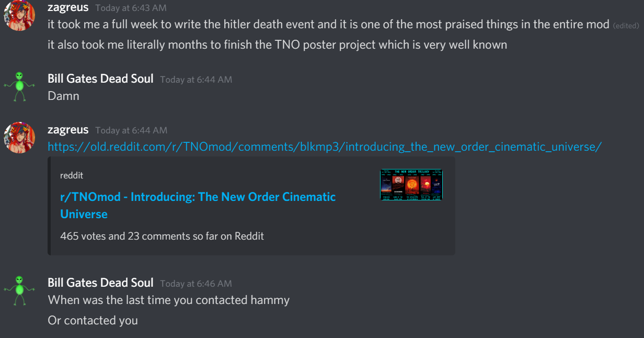
Task: Click Bill Gates Dead Soul username above "Damn"
Action: click(x=100, y=79)
